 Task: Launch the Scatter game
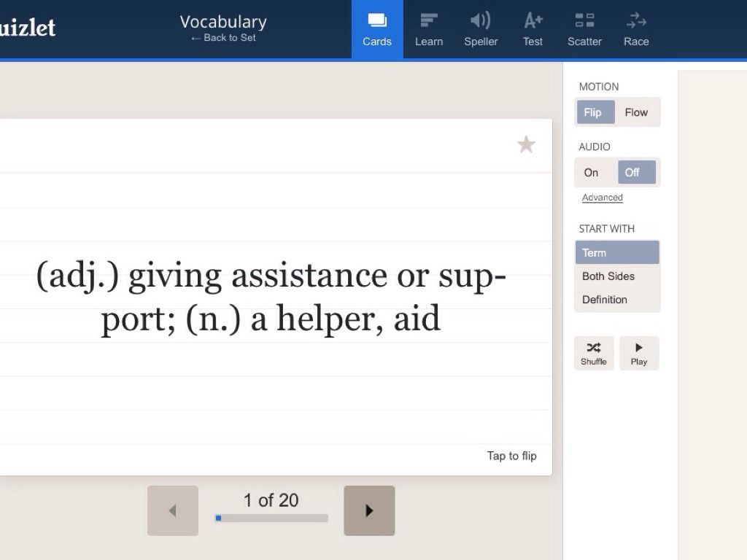click(x=584, y=29)
